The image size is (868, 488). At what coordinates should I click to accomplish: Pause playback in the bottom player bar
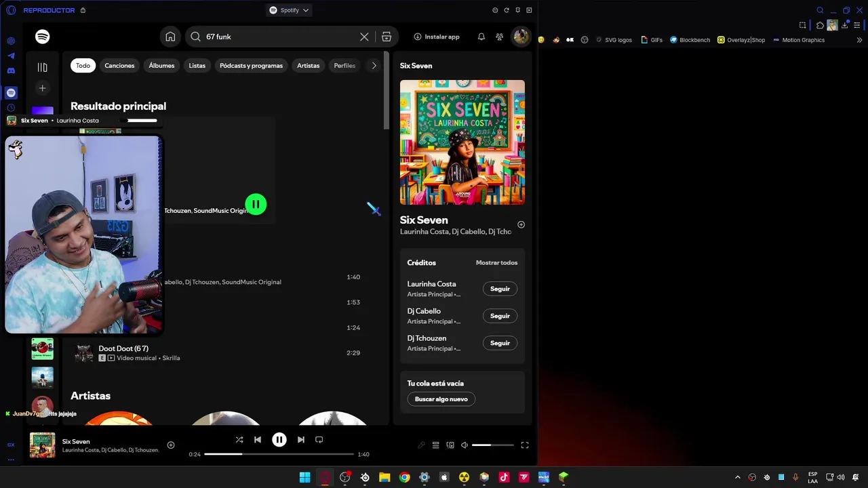coord(279,440)
